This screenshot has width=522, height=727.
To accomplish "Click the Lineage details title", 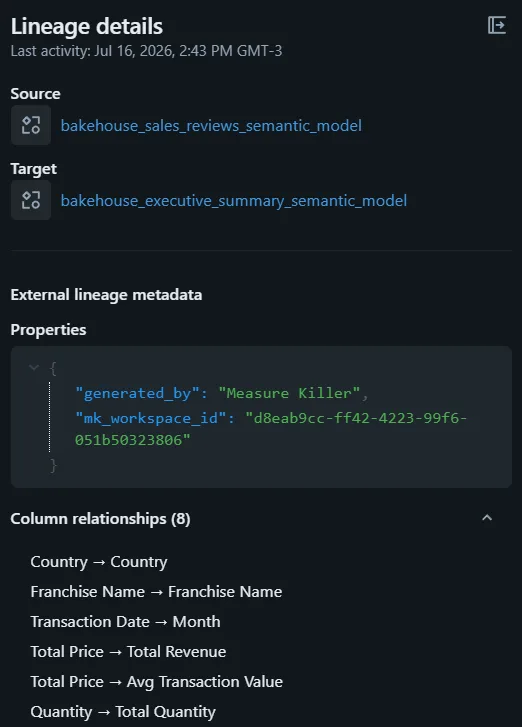I will click(87, 26).
